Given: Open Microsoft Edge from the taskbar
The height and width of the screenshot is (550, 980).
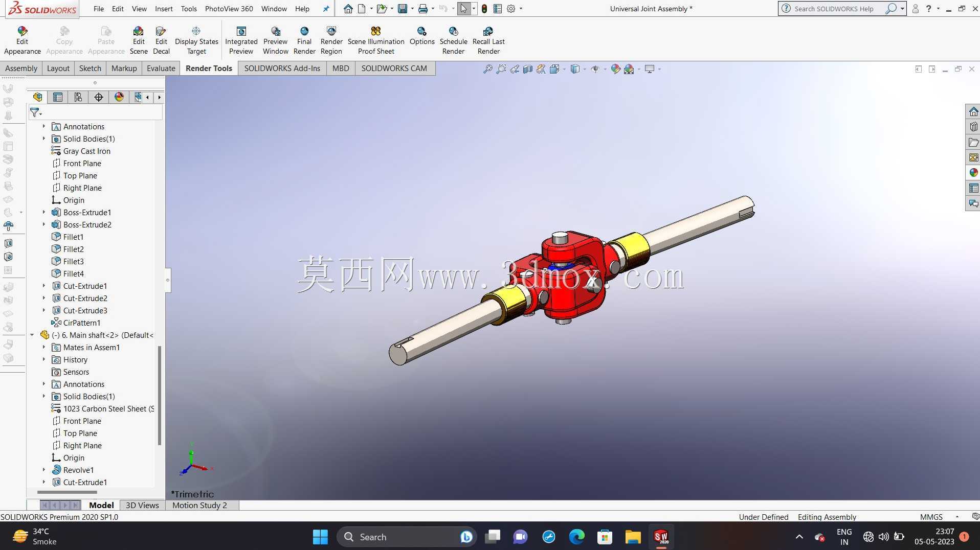Looking at the screenshot, I should pyautogui.click(x=577, y=537).
